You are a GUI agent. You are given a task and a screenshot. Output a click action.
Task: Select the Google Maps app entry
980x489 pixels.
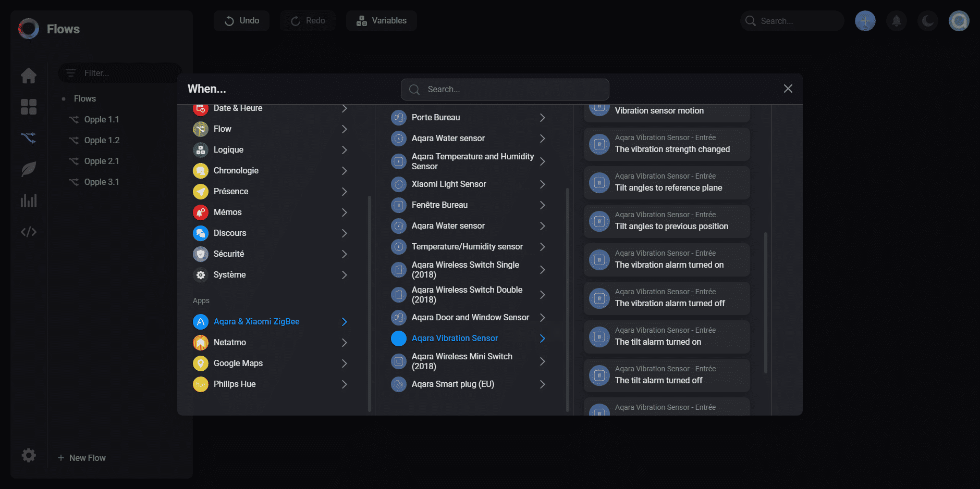pos(271,363)
